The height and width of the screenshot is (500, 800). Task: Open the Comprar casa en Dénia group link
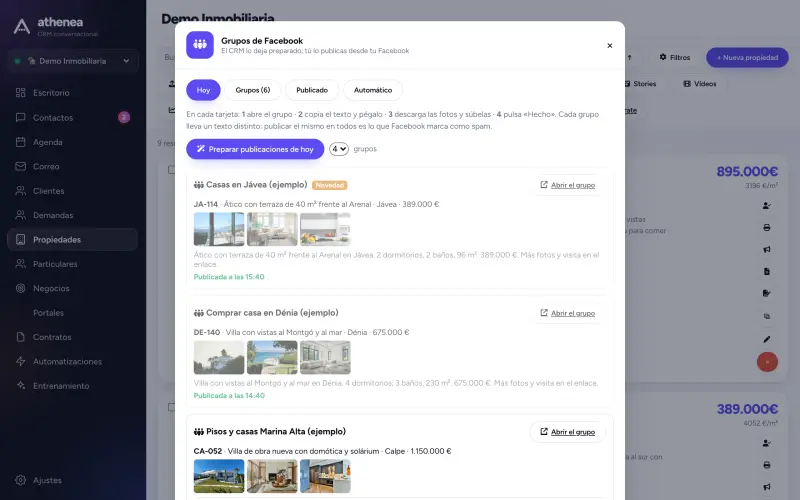(567, 313)
